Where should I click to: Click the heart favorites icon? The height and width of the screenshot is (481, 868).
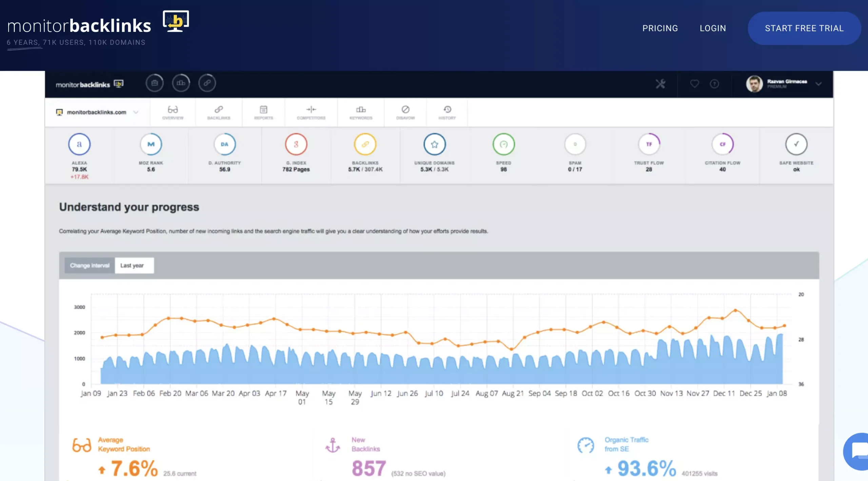pyautogui.click(x=694, y=84)
